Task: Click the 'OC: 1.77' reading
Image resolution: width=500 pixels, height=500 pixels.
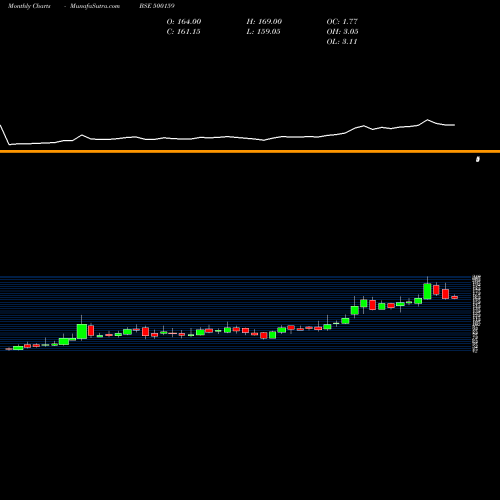Action: click(x=342, y=22)
